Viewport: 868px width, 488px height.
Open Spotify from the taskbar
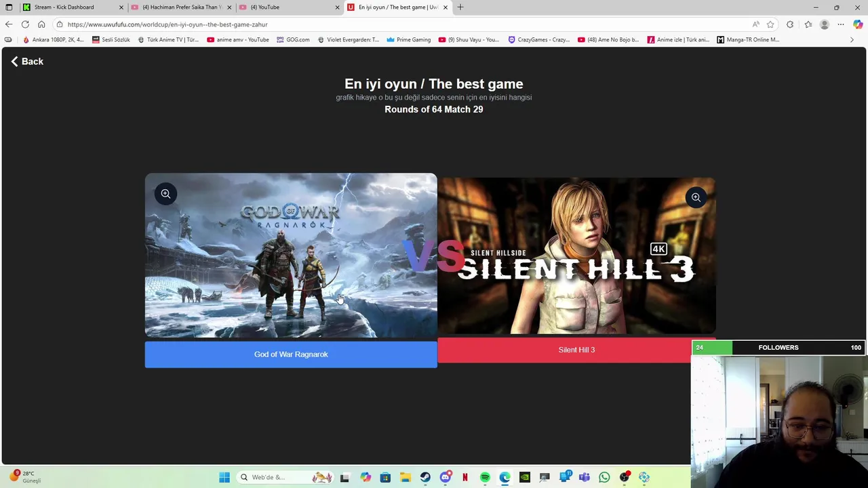[x=485, y=477]
